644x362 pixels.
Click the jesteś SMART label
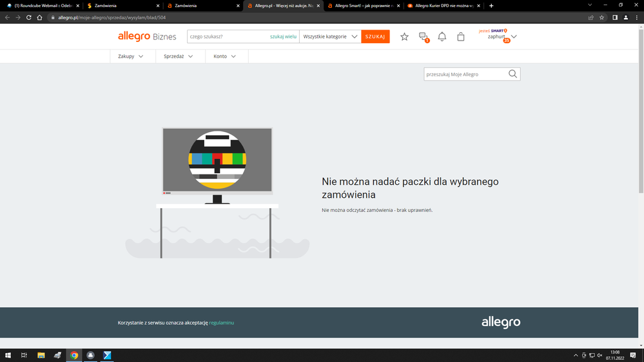point(493,31)
